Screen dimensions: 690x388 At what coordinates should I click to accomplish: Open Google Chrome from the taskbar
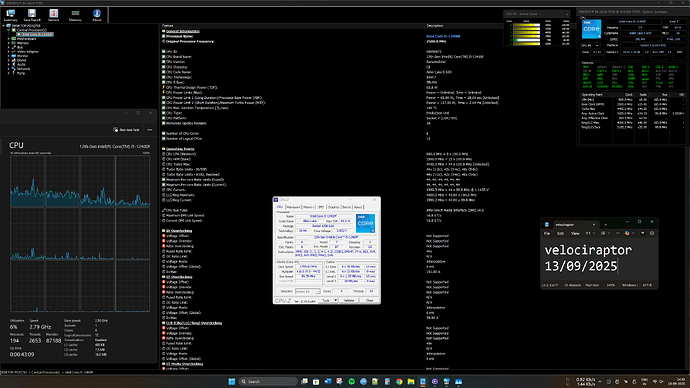click(399, 381)
